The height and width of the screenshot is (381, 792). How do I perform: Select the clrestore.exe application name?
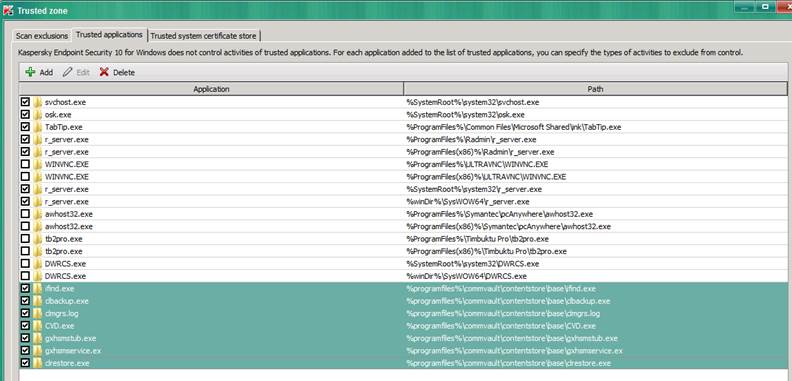tap(67, 363)
